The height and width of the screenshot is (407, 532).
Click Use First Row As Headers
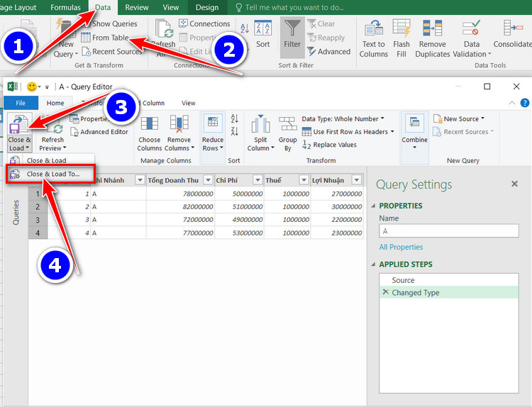[x=348, y=132]
